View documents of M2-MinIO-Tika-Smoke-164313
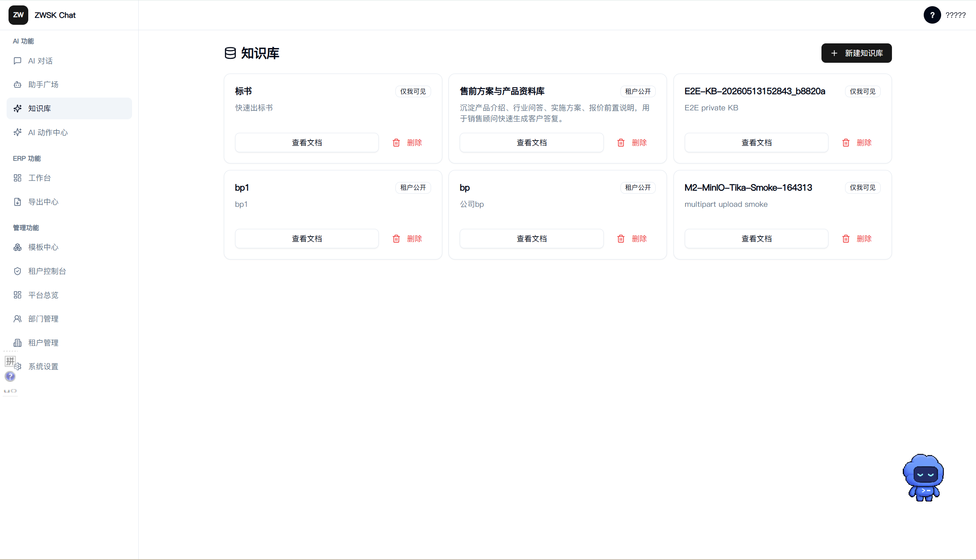The height and width of the screenshot is (560, 976). pyautogui.click(x=756, y=239)
